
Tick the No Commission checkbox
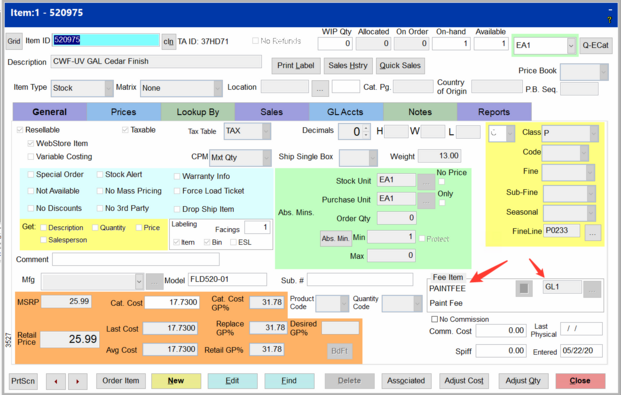tap(434, 319)
